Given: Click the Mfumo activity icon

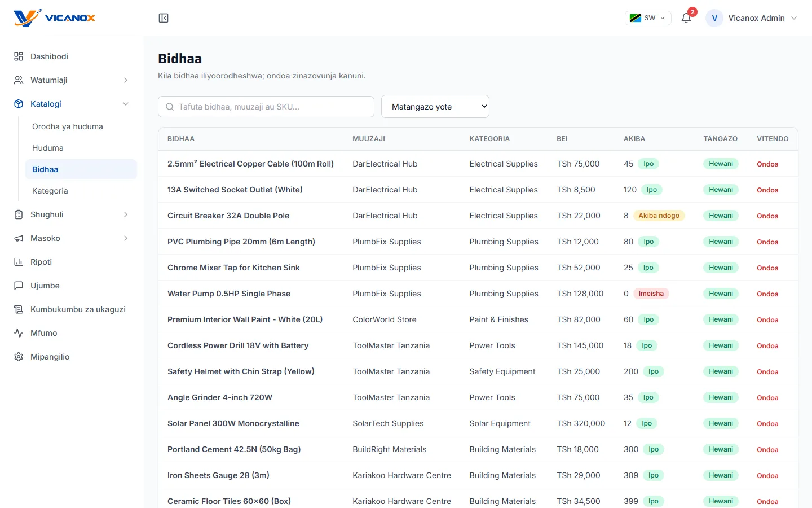Looking at the screenshot, I should [x=19, y=333].
